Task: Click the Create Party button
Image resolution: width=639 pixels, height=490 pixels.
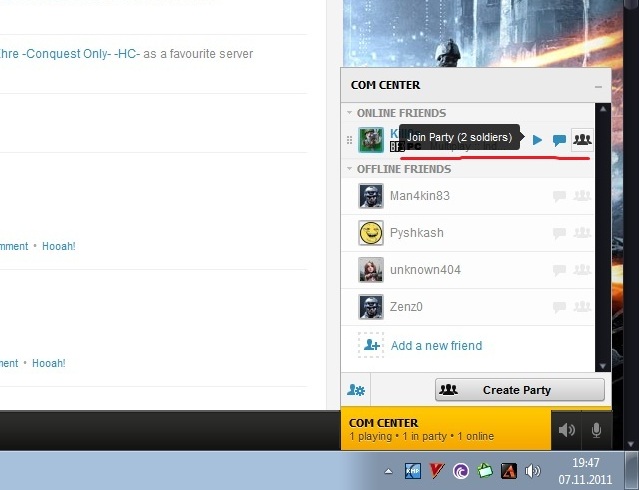Action: click(x=520, y=390)
